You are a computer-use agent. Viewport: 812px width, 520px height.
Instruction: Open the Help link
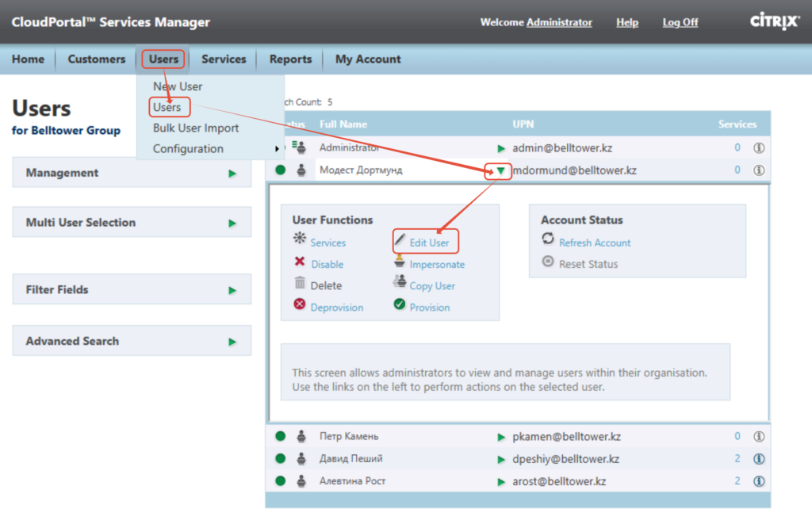(627, 22)
